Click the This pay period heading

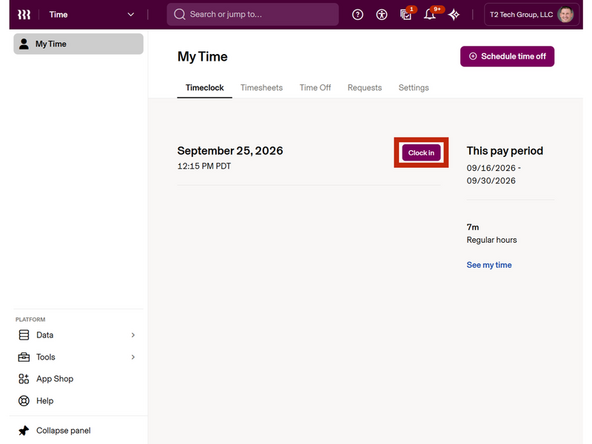(x=505, y=151)
